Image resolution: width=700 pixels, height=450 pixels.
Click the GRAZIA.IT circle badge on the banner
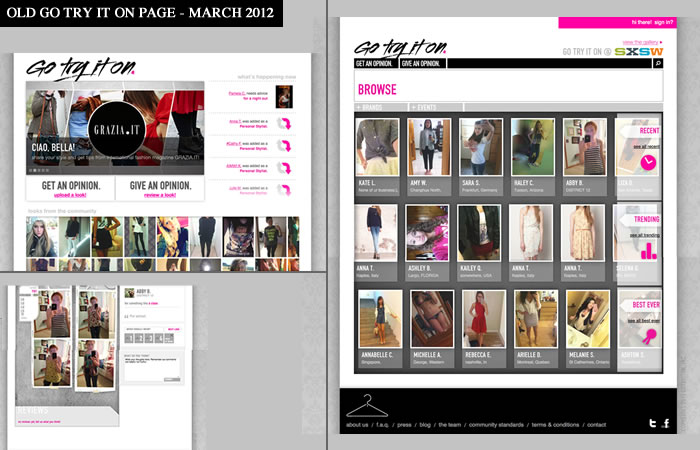pyautogui.click(x=117, y=129)
